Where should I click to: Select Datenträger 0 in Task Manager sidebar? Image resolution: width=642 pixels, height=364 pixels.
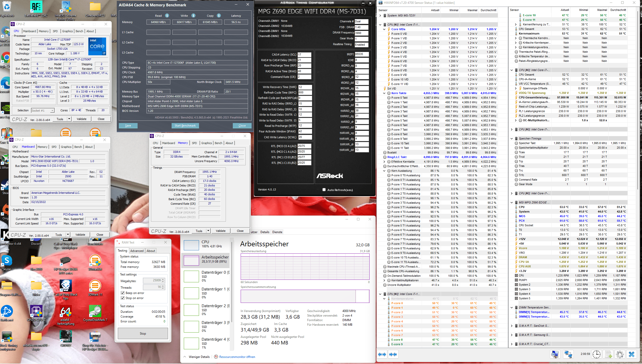click(x=206, y=276)
